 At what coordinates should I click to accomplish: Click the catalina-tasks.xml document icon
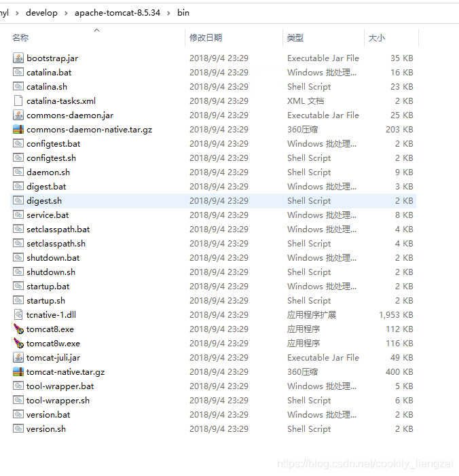coord(18,100)
